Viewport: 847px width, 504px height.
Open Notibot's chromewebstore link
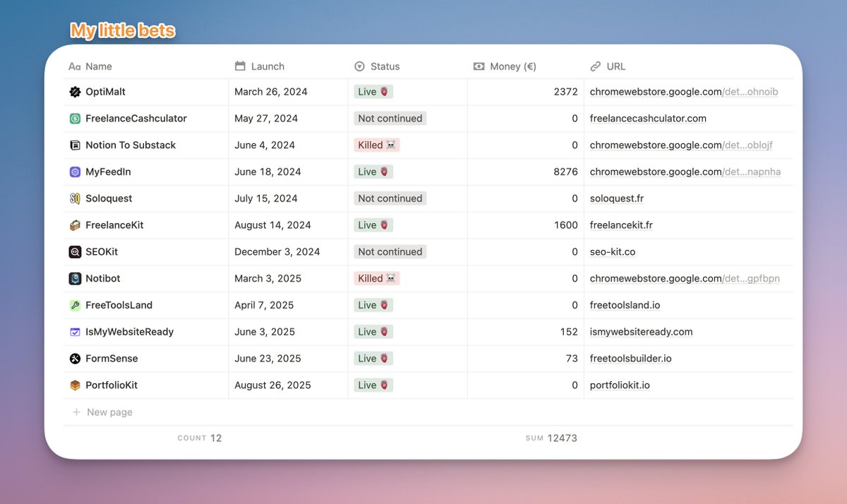pyautogui.click(x=685, y=279)
